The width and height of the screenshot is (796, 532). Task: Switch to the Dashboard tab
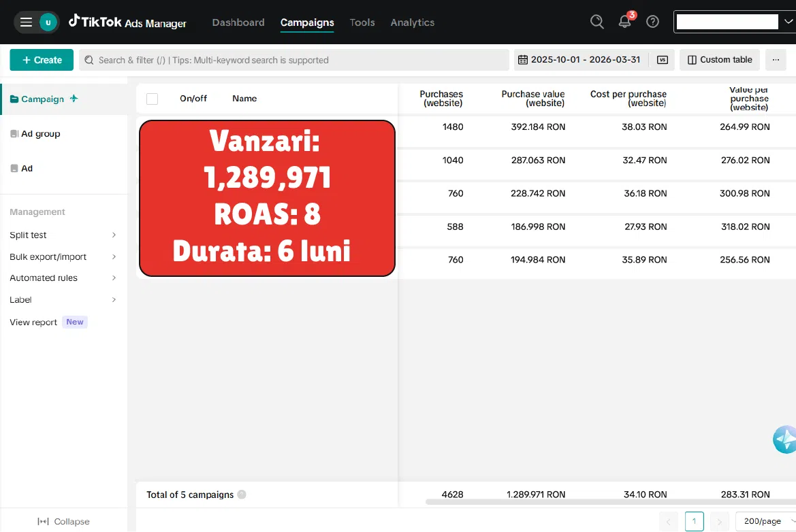[238, 22]
